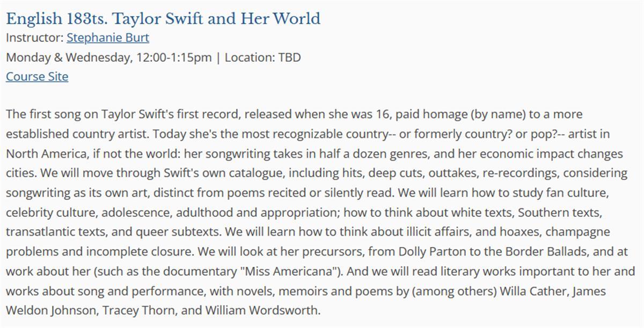Open the Stephanie Burt instructor link

[x=108, y=38]
